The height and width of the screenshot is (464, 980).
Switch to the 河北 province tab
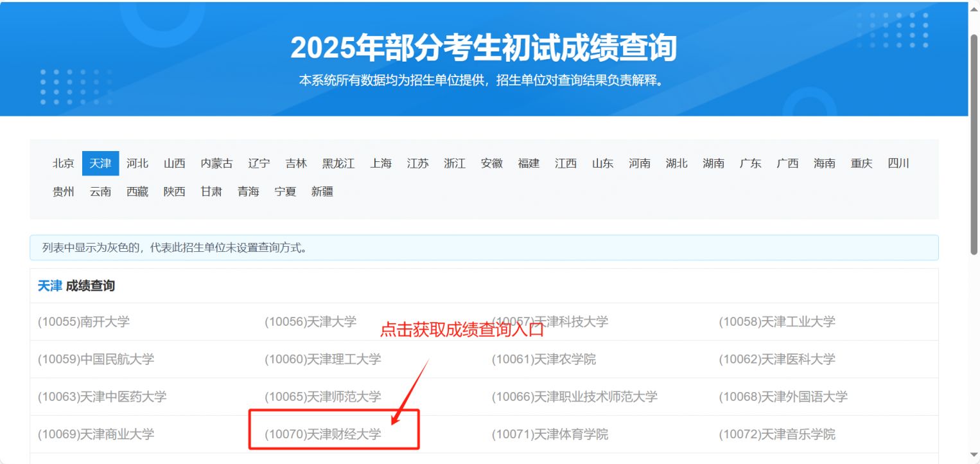click(x=137, y=163)
